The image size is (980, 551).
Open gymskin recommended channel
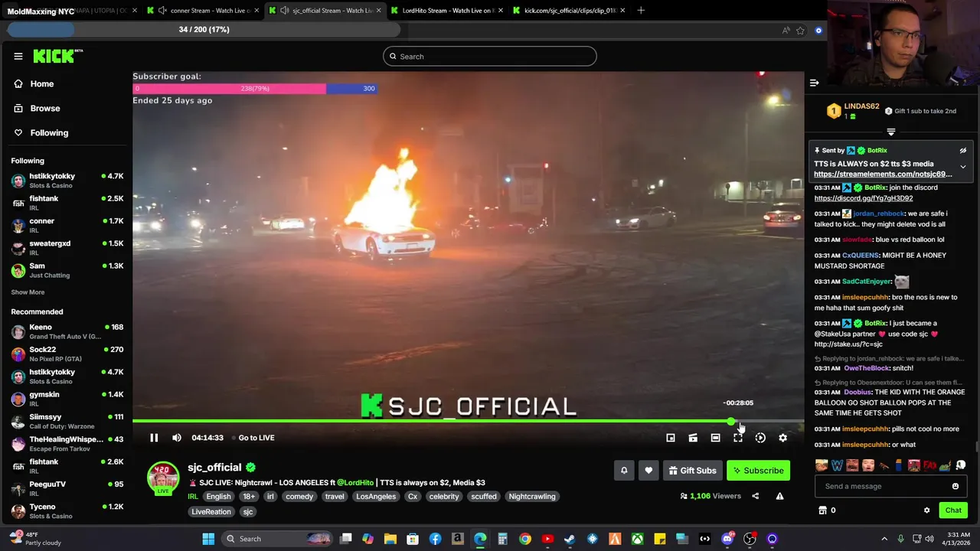click(x=67, y=399)
